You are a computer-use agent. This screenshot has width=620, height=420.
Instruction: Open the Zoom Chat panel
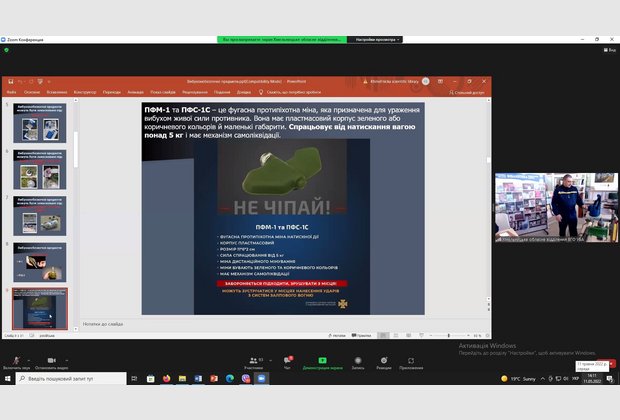point(289,361)
